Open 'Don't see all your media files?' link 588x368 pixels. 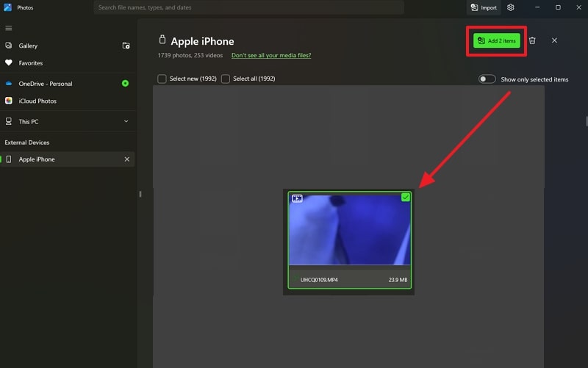[x=271, y=55]
